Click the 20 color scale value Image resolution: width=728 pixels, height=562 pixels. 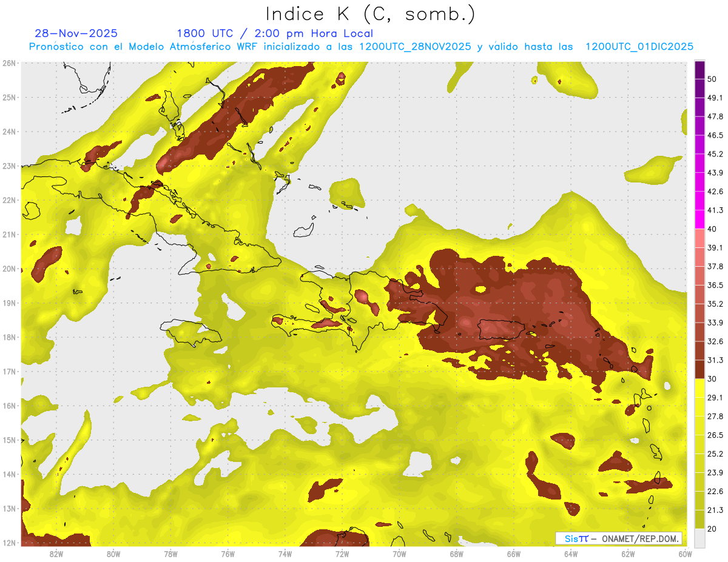point(712,529)
